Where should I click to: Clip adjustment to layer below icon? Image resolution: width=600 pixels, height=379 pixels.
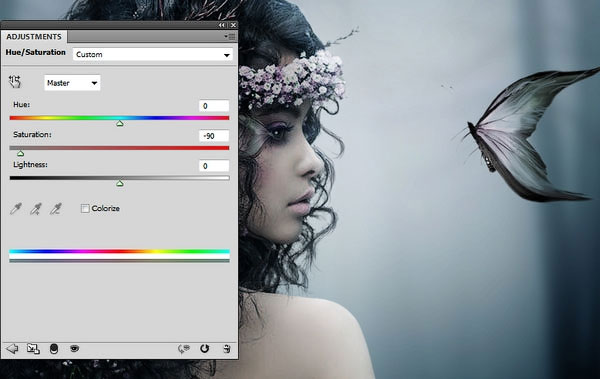click(54, 349)
